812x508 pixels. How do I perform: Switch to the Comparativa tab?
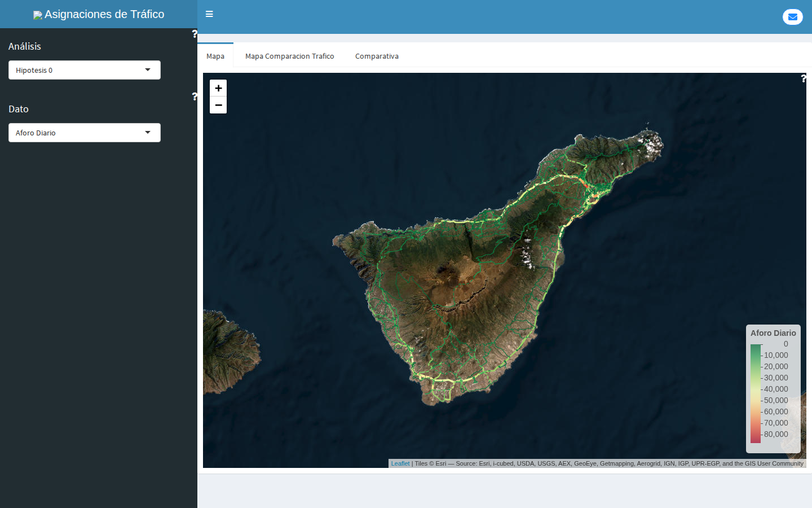[x=377, y=56]
